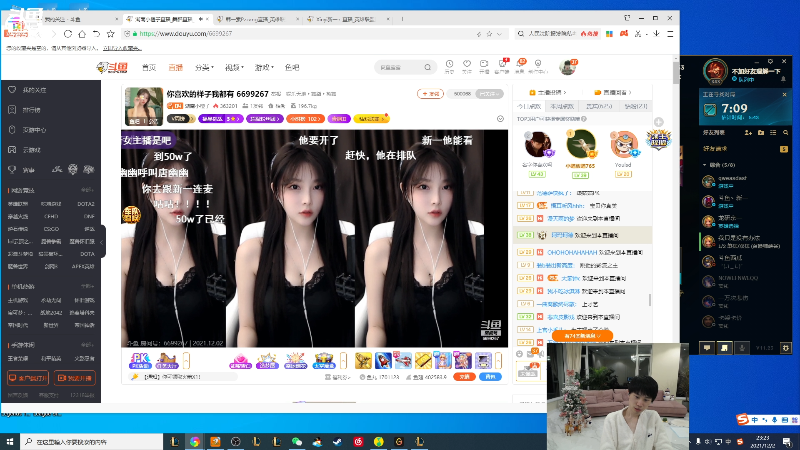
Task: Click the search icon in the League friends list
Action: [786, 133]
